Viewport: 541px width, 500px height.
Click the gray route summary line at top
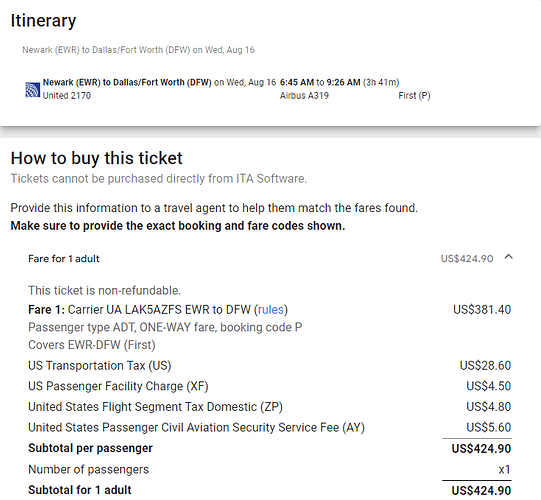[138, 50]
